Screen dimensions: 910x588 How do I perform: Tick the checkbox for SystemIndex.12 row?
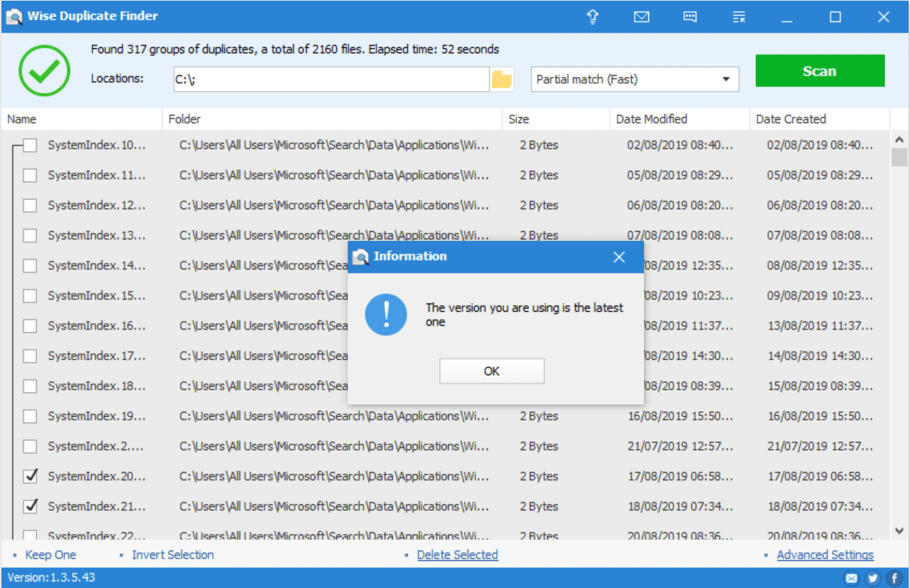point(30,206)
